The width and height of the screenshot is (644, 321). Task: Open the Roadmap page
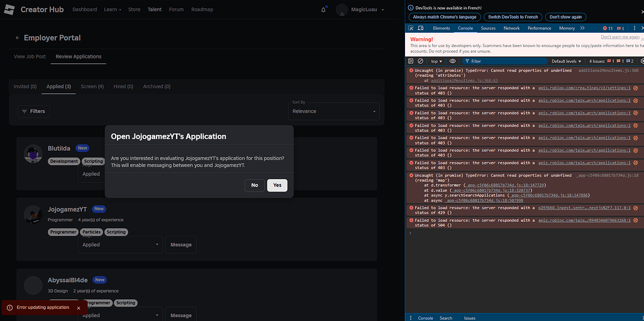[202, 9]
